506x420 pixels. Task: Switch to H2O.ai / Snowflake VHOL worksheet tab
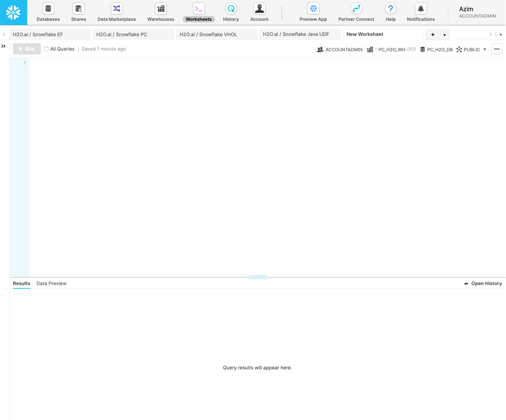point(208,34)
